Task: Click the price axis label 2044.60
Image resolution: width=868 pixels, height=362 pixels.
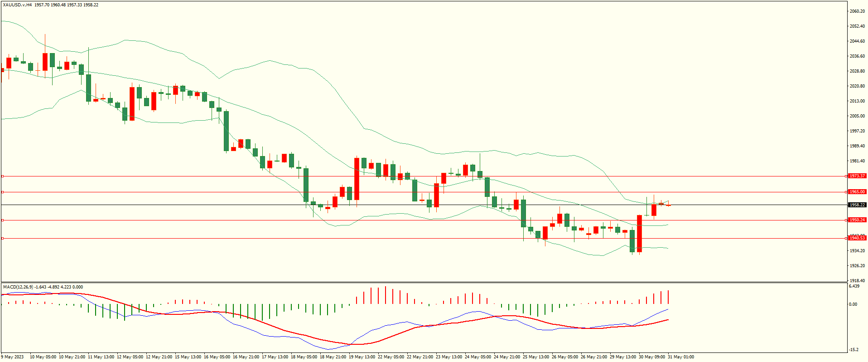Action: pyautogui.click(x=857, y=41)
